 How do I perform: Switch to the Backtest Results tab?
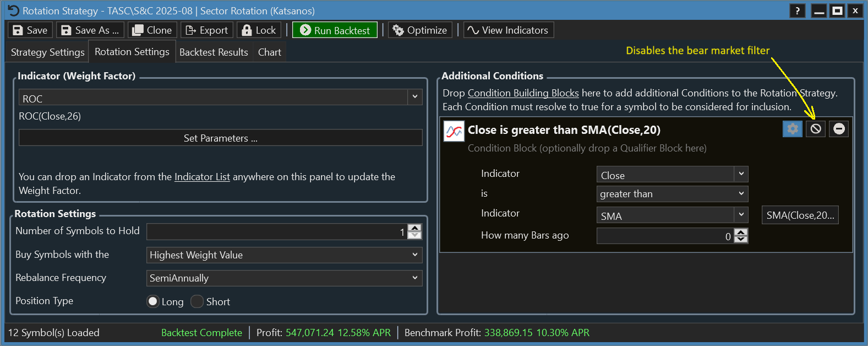pyautogui.click(x=214, y=52)
